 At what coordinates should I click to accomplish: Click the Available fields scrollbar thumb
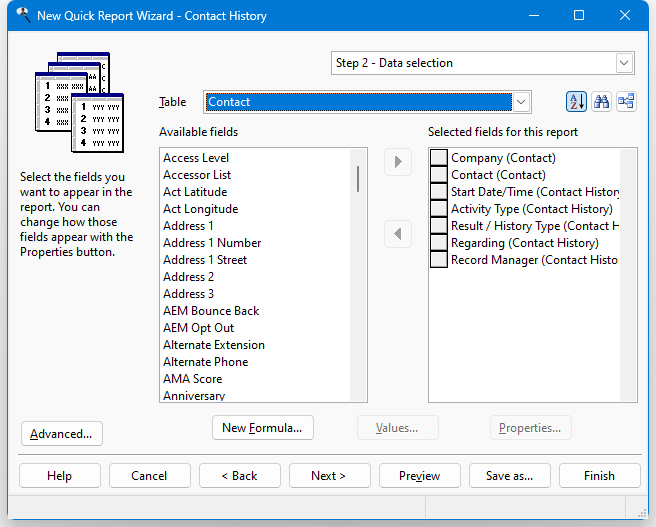[x=358, y=179]
